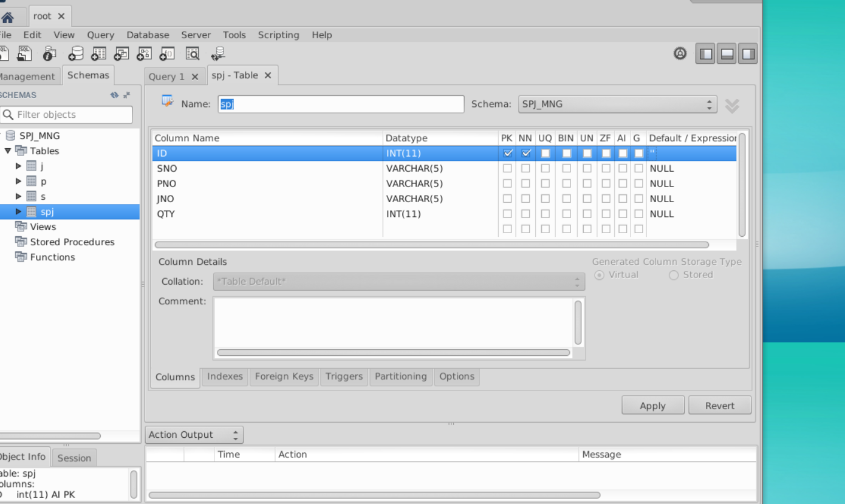This screenshot has width=845, height=504.
Task: Enable NN checkbox for SNO column
Action: pyautogui.click(x=525, y=169)
